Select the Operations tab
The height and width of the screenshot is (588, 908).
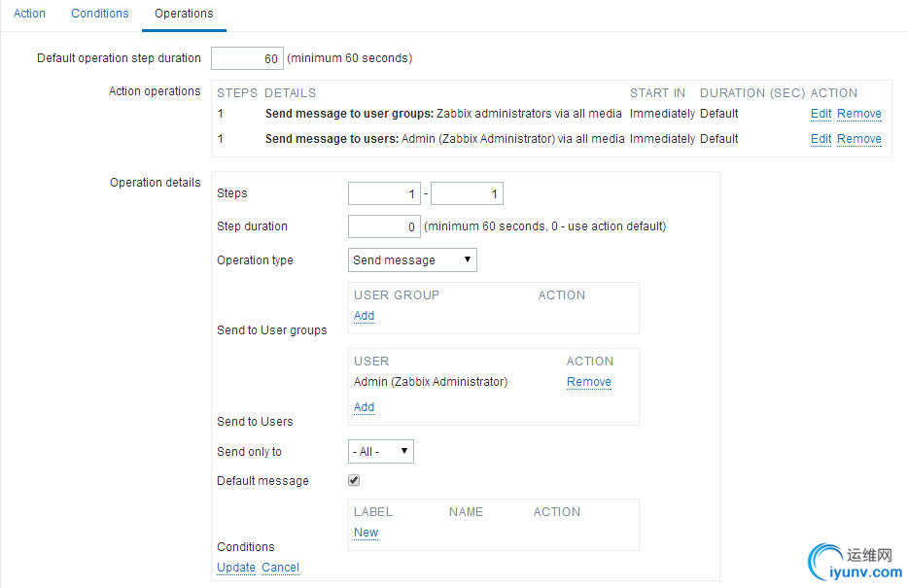(x=184, y=14)
